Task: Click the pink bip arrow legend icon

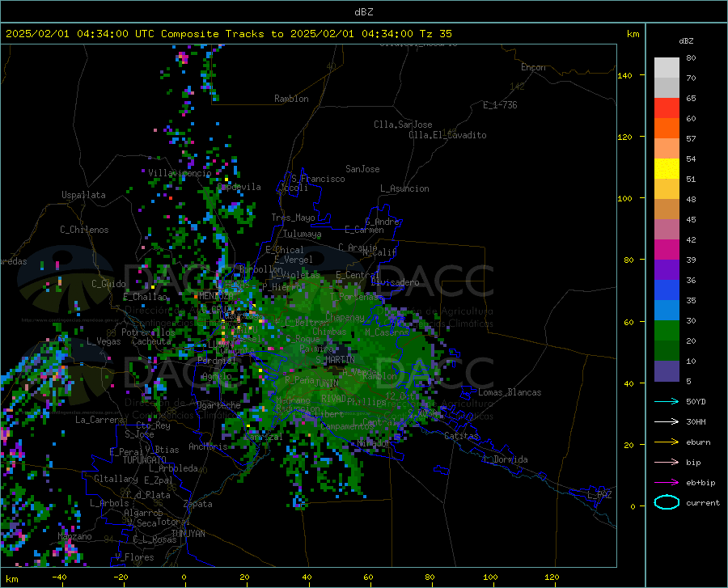Action: [667, 463]
